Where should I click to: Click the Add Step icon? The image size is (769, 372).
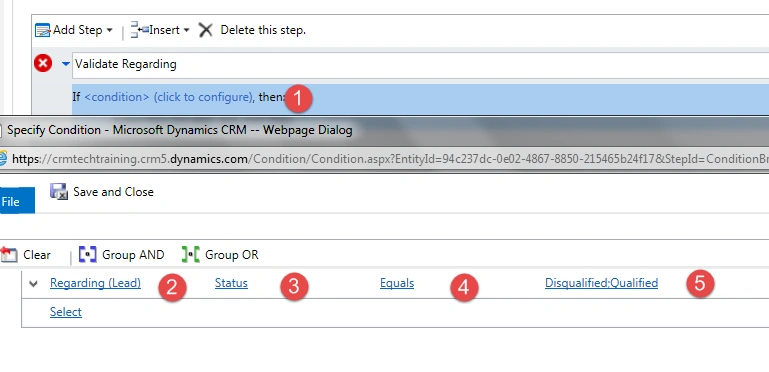tap(43, 30)
